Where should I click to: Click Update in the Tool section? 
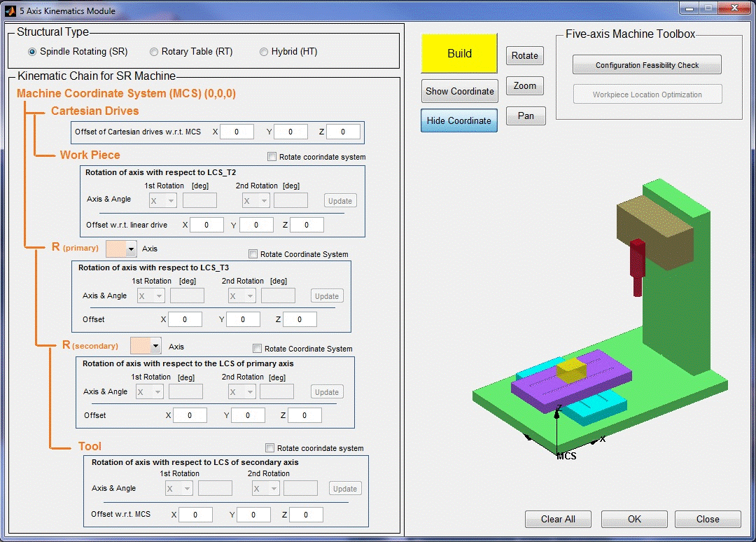click(345, 489)
